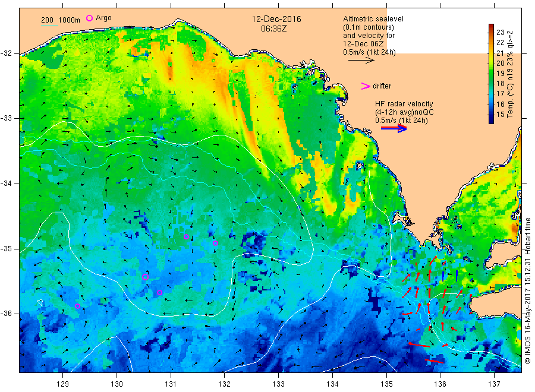Select the Argo float marker near 129.3E, 35.9S
Viewport: 535px width, 392px height.
77,306
